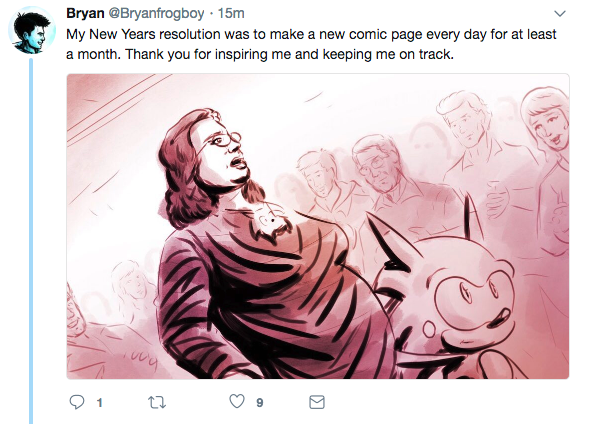This screenshot has width=595, height=424.
Task: Open the attached pink comic illustration
Action: point(318,226)
